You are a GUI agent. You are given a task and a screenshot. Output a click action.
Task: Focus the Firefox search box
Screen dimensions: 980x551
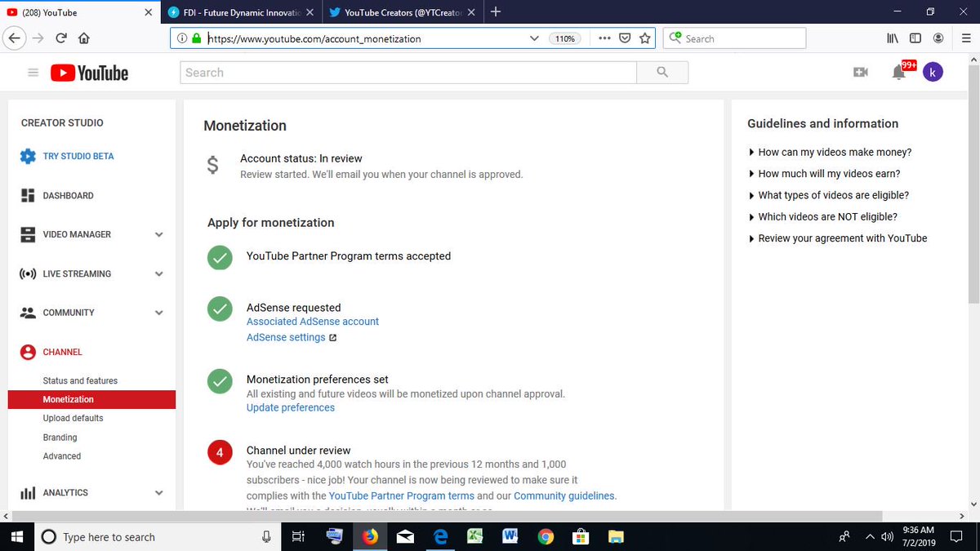click(x=734, y=38)
